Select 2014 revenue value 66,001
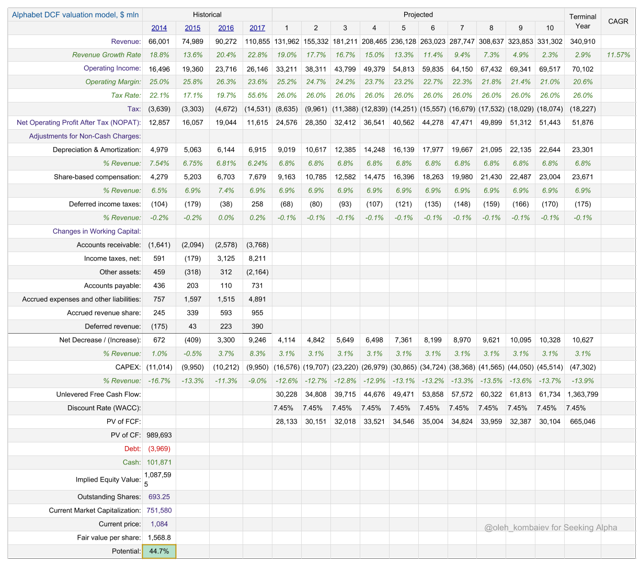The width and height of the screenshot is (640, 570). [159, 41]
